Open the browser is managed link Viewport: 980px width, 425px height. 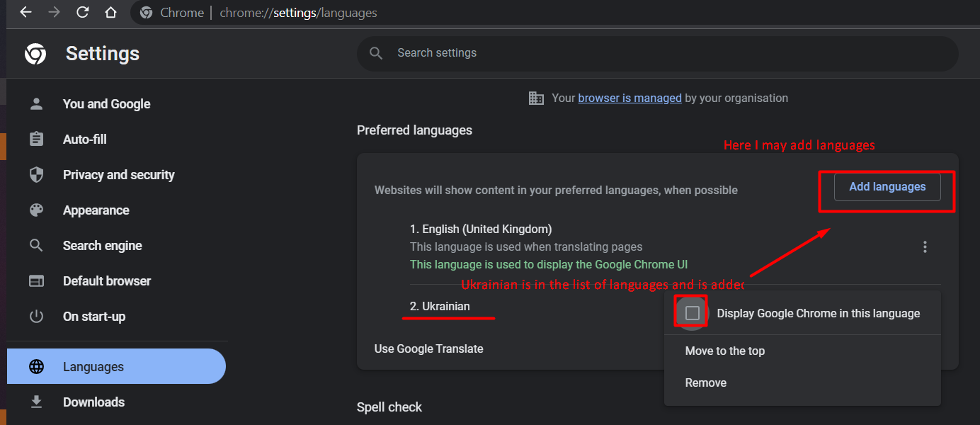tap(629, 98)
